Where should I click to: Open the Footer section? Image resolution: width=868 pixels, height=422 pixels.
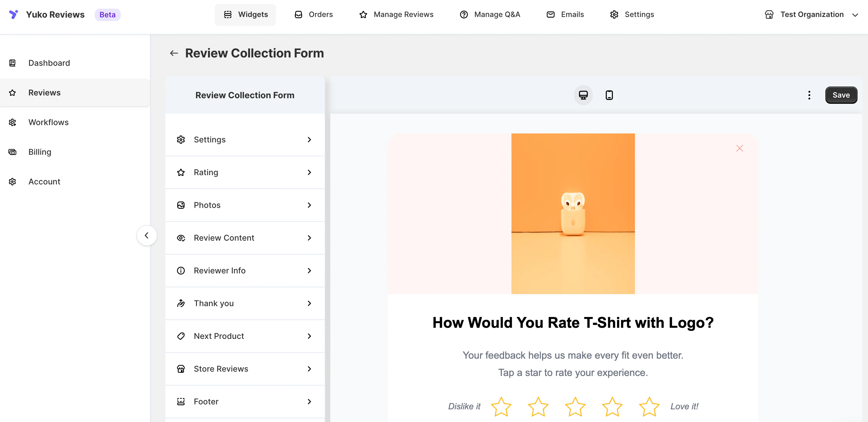coord(245,401)
